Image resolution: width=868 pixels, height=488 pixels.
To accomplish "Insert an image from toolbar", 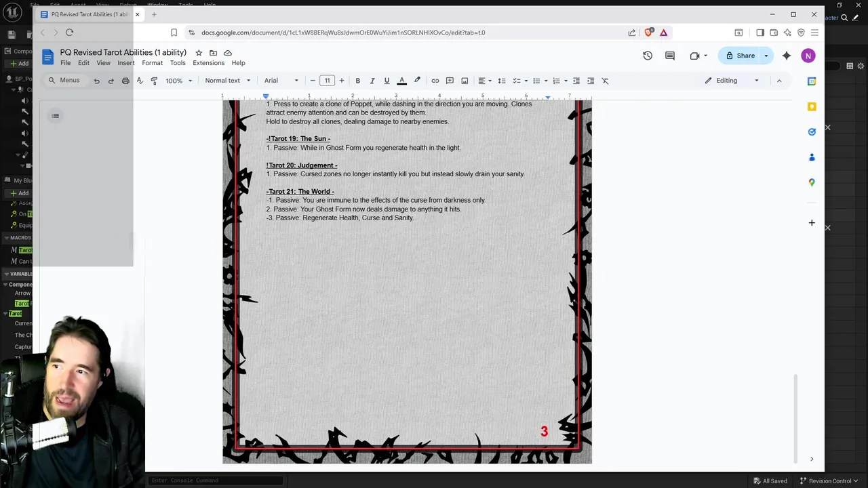I will (465, 81).
